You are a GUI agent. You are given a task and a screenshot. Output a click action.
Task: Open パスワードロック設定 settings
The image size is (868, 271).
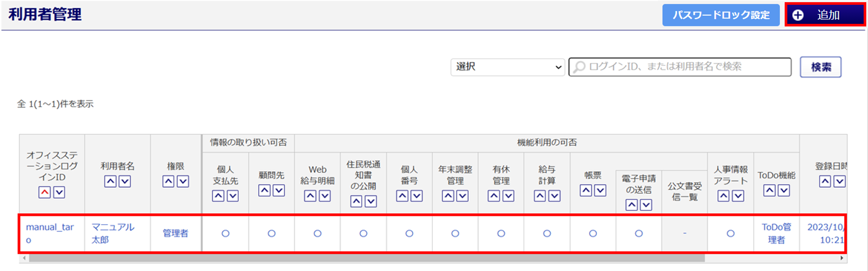720,15
